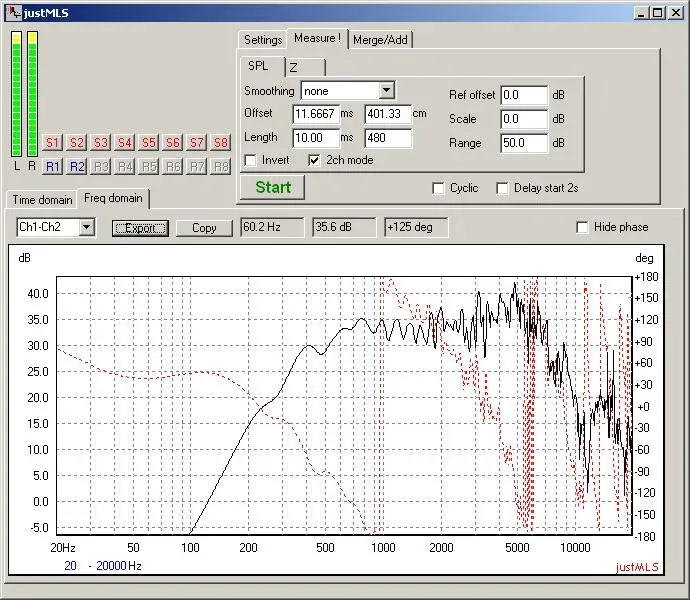Viewport: 690px width, 600px height.
Task: Switch to the Measure ! tab
Action: [317, 38]
